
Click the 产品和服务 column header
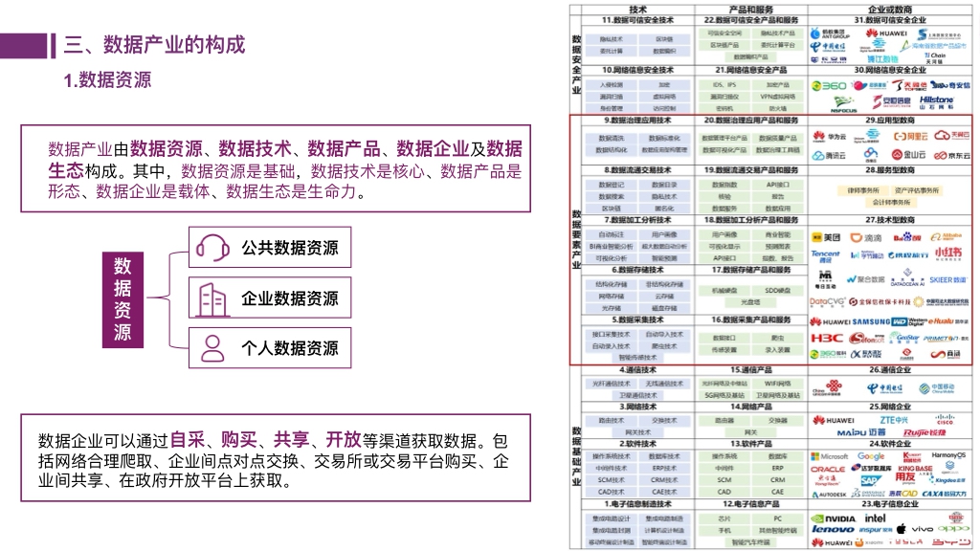click(750, 10)
